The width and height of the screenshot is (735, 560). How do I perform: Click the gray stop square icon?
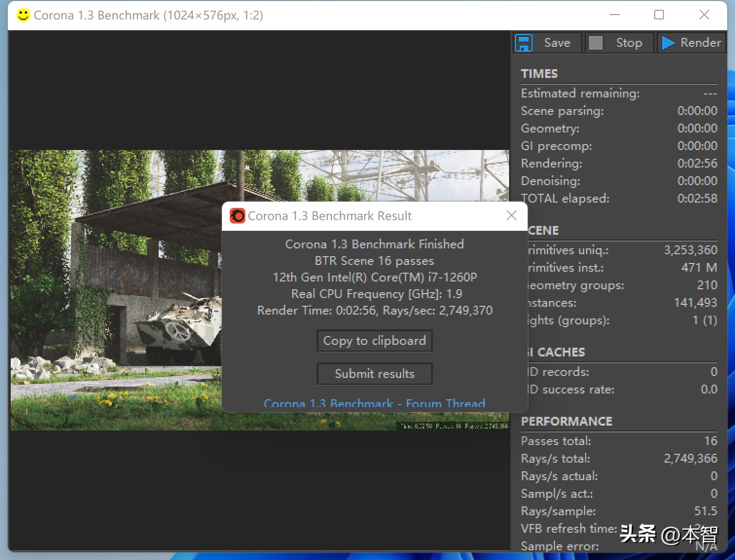596,43
